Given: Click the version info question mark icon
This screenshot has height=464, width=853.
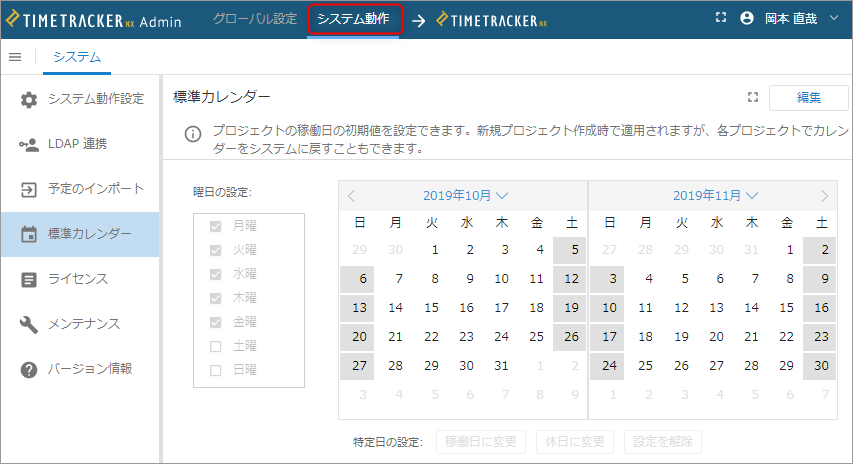Looking at the screenshot, I should coord(28,370).
